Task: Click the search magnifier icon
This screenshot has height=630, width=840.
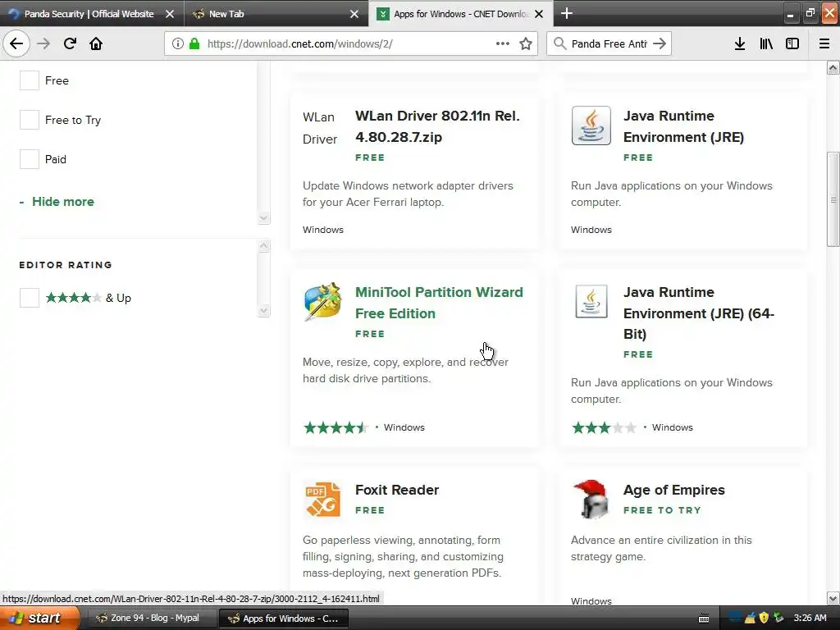Action: (x=559, y=43)
